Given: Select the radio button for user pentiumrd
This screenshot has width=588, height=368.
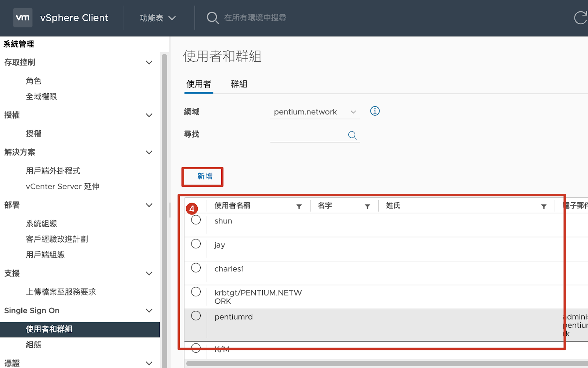Looking at the screenshot, I should coord(196,316).
